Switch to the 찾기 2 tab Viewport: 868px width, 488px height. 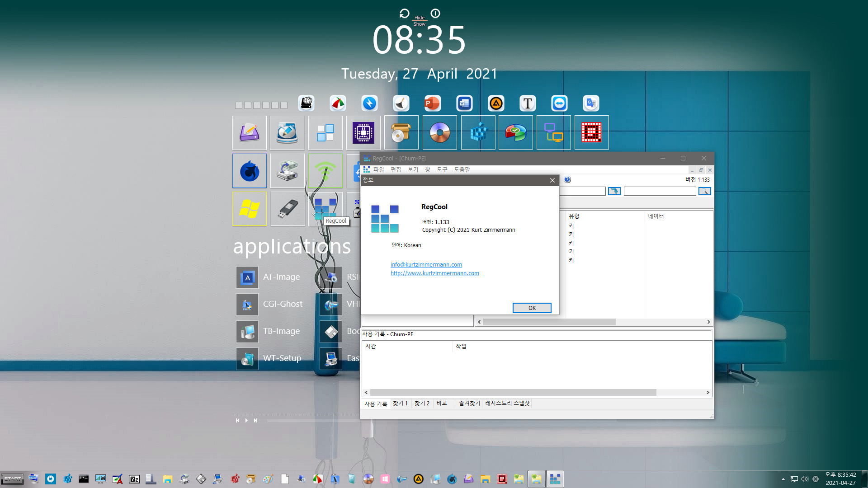tap(422, 403)
